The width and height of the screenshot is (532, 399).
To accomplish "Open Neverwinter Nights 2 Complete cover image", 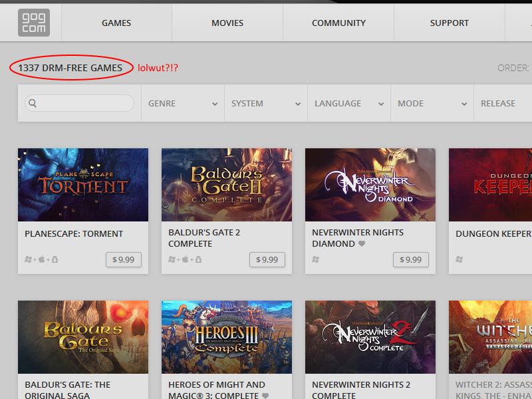I will [x=370, y=337].
